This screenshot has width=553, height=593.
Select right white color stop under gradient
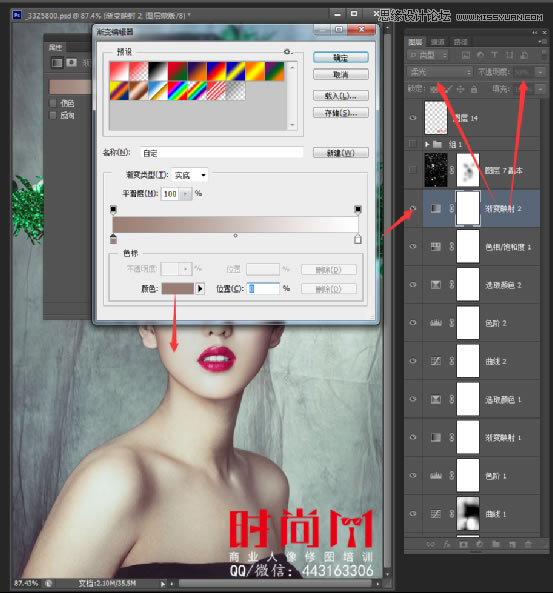[x=358, y=239]
